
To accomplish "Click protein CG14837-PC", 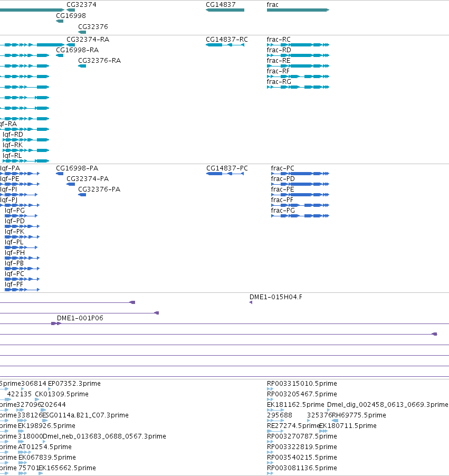I will [227, 168].
